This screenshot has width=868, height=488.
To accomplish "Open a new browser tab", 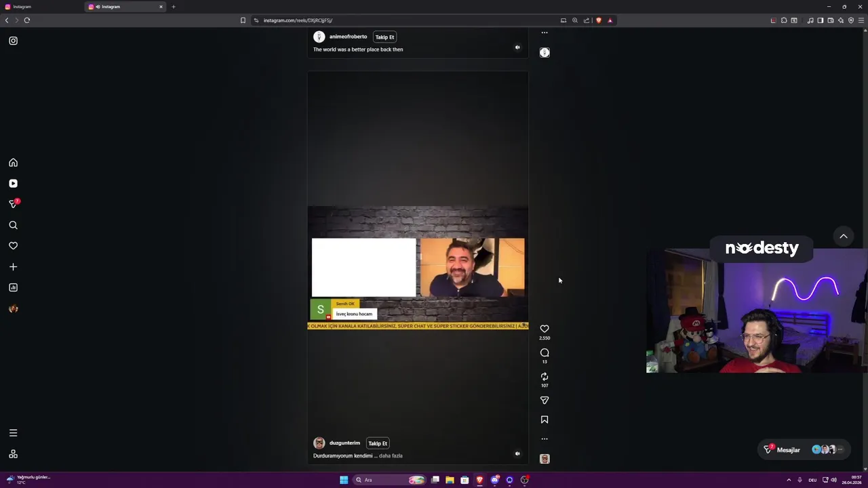I will (x=173, y=7).
